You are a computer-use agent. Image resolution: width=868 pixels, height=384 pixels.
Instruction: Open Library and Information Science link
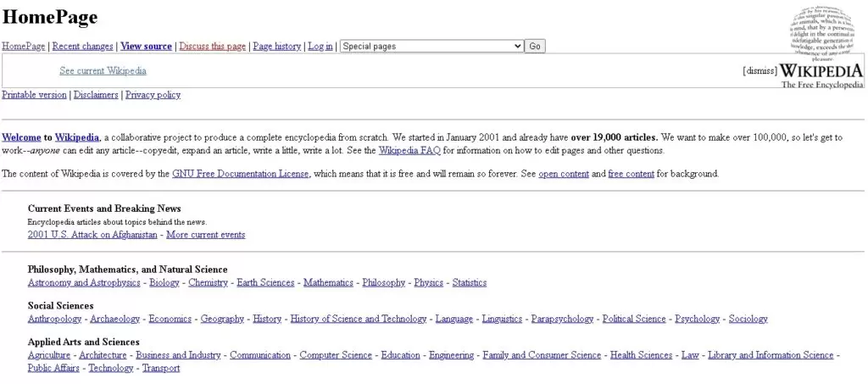tap(771, 355)
